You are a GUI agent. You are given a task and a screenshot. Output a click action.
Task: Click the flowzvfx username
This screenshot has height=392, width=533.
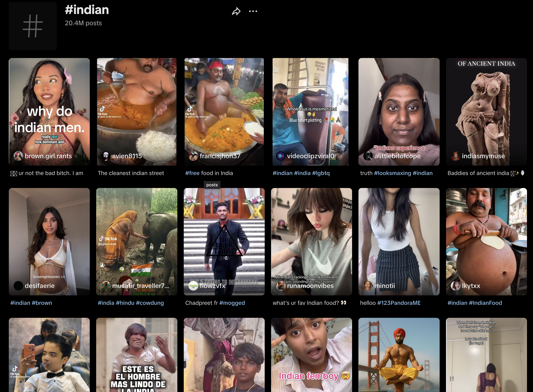[x=213, y=286]
